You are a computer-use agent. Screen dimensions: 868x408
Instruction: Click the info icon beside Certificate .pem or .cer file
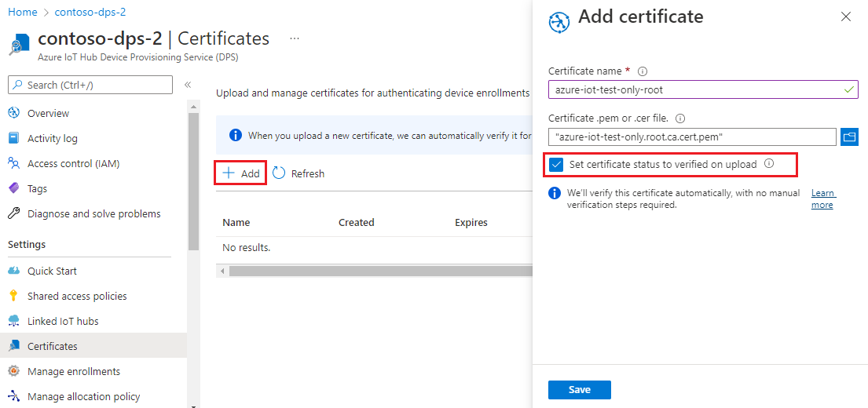(681, 118)
